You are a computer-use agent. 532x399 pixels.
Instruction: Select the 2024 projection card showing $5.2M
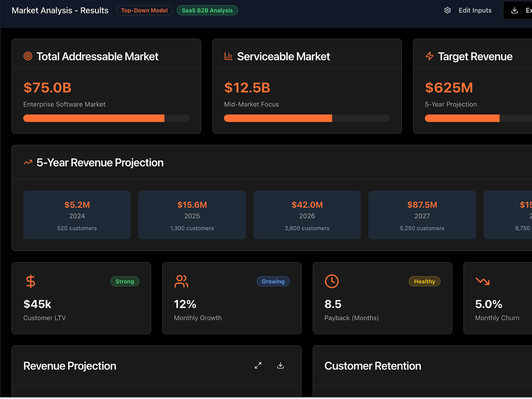77,215
